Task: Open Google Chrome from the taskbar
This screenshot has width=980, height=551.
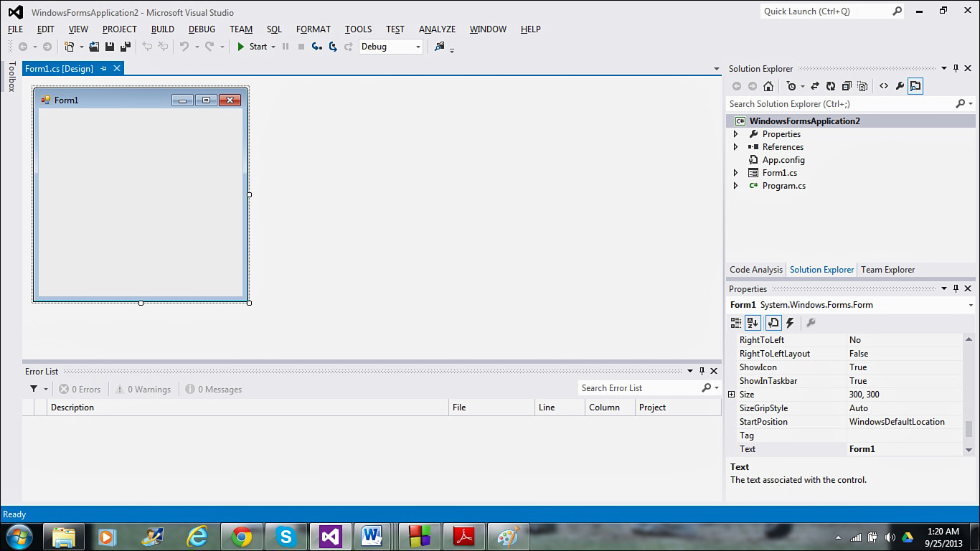Action: pos(242,537)
